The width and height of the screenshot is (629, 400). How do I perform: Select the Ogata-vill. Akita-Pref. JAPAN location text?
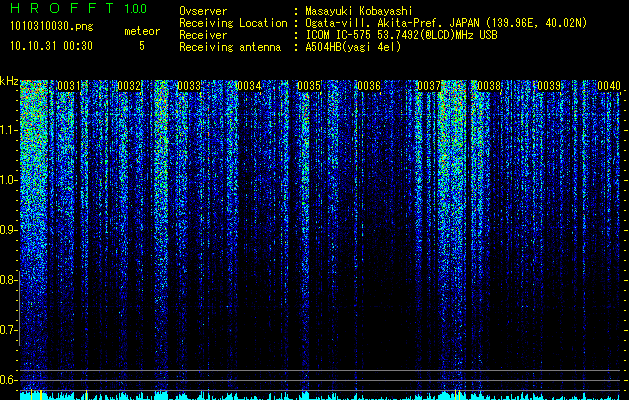446,23
